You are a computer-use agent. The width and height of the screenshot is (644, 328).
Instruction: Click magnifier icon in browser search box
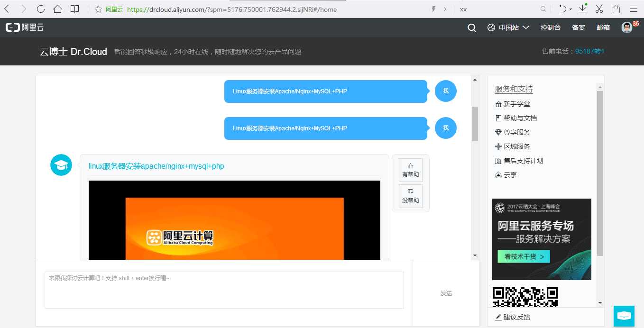coord(543,9)
